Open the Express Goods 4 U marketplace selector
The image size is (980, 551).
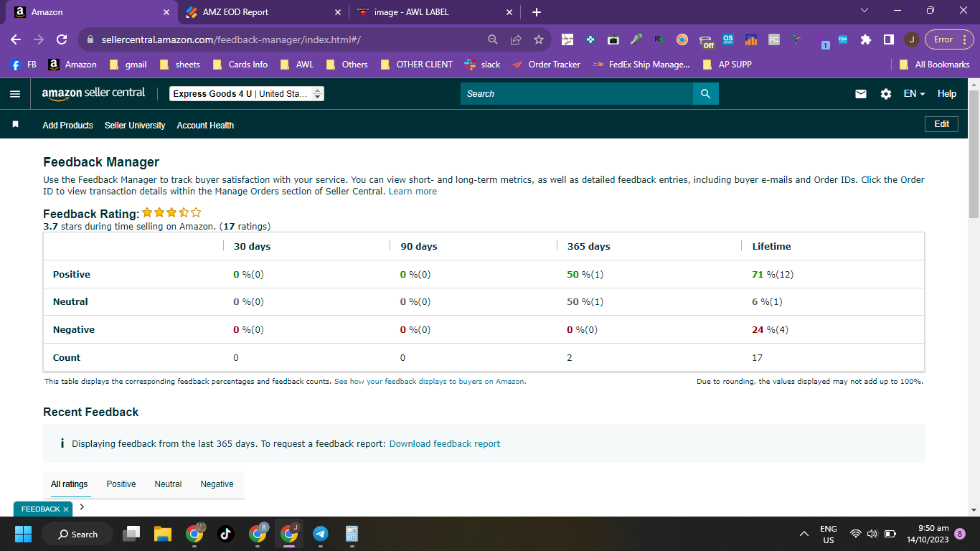point(247,94)
